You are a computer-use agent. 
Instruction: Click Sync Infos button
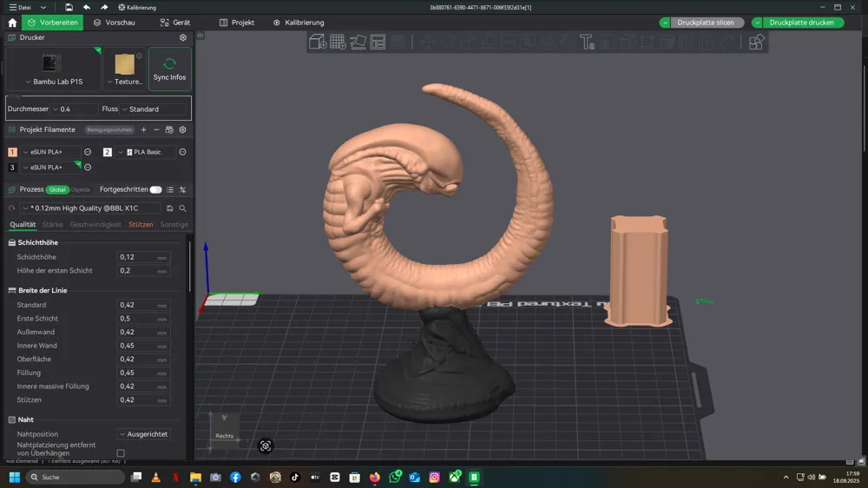coord(170,69)
